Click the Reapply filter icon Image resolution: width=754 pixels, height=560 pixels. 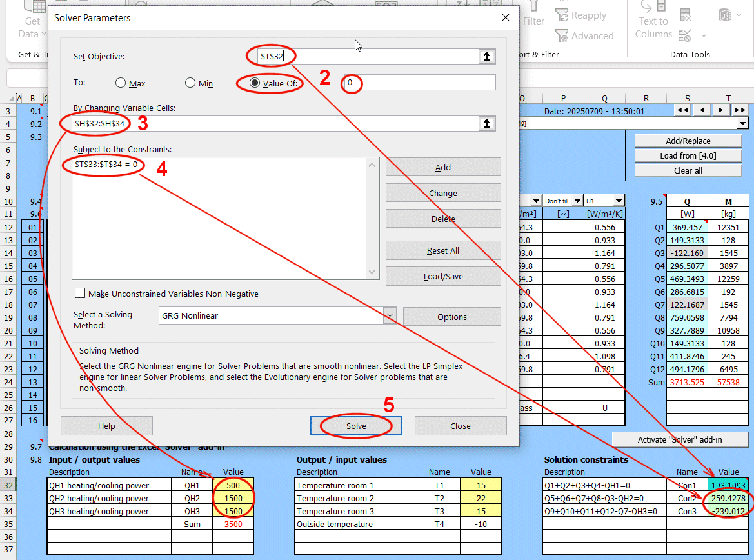click(561, 16)
